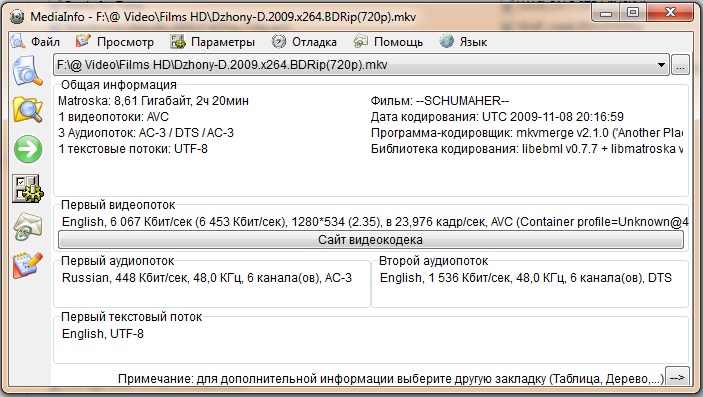The width and height of the screenshot is (703, 397).
Task: Click the 'Первый текстовый поток' group label
Action: pyautogui.click(x=131, y=317)
